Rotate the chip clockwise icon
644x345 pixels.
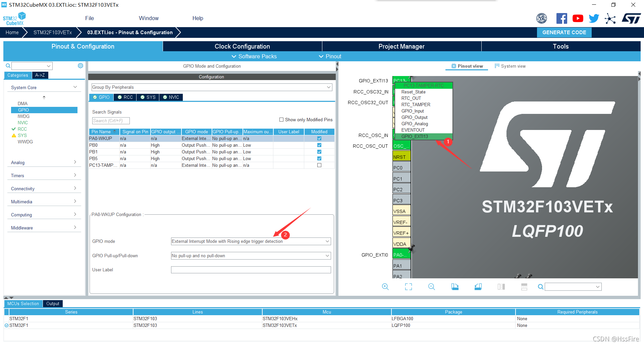(455, 287)
